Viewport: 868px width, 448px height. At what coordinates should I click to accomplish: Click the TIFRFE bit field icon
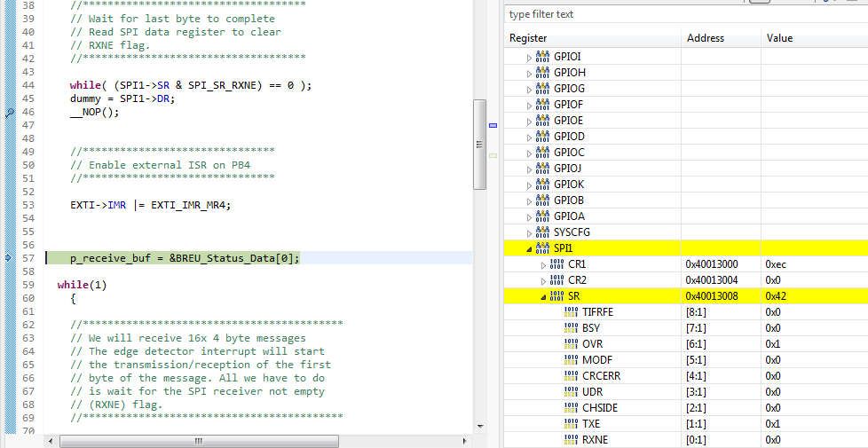[571, 312]
